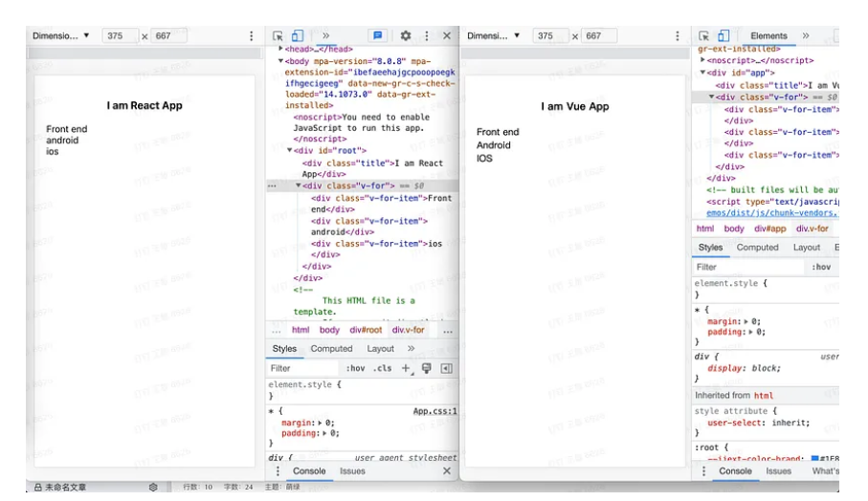The image size is (868, 501).
Task: Collapse the div id="app" node
Action: [x=703, y=73]
